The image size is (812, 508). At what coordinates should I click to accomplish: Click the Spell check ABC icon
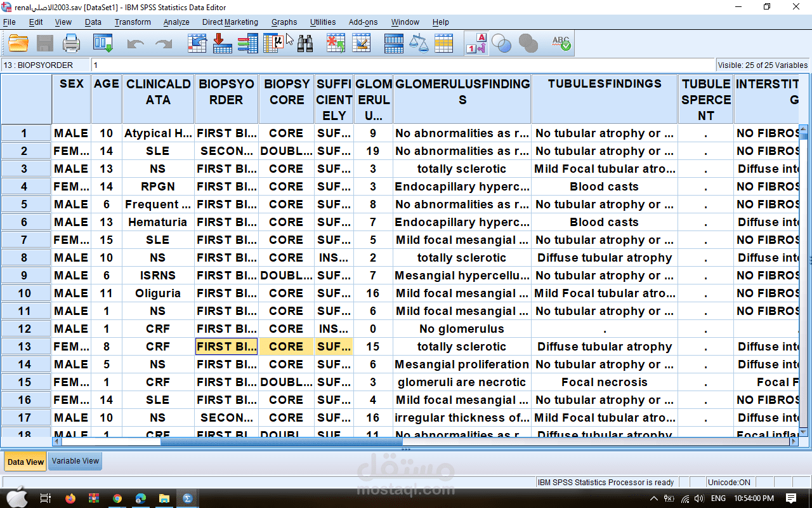pyautogui.click(x=561, y=44)
